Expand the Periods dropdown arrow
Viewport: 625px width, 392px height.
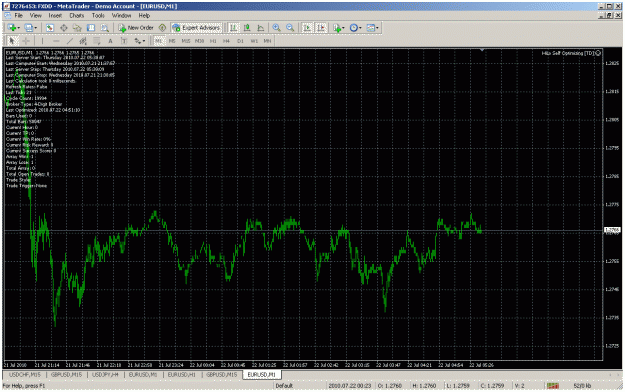tap(360, 28)
